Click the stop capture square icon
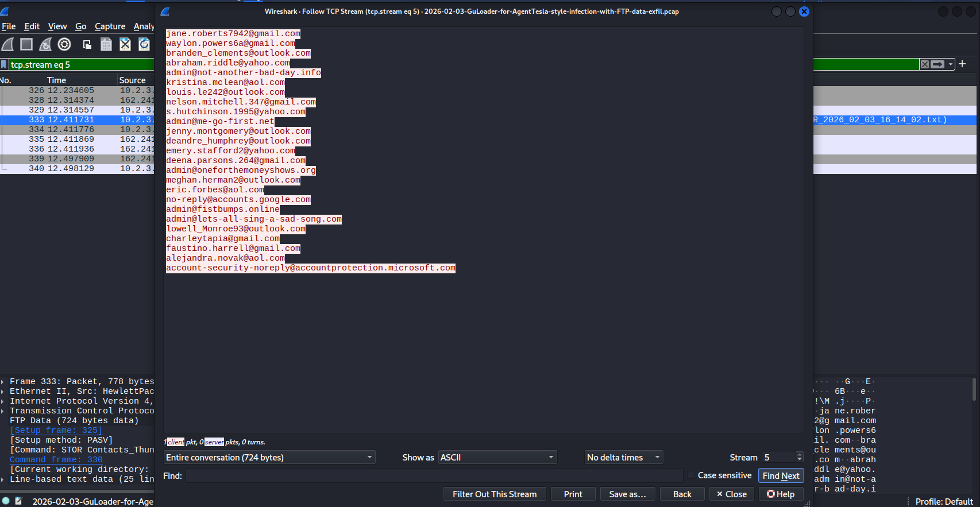The width and height of the screenshot is (980, 507). (26, 44)
